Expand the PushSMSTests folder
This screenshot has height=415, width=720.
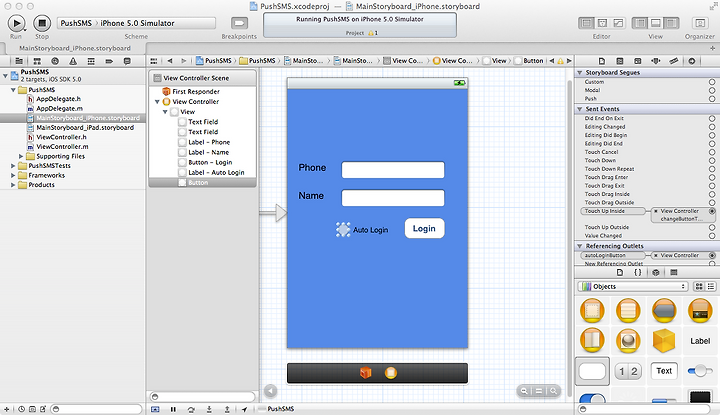click(13, 166)
